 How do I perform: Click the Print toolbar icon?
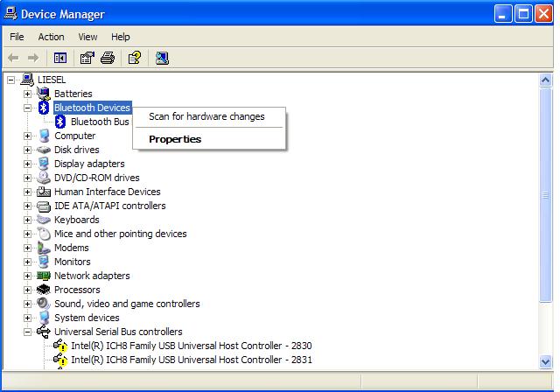tap(108, 58)
